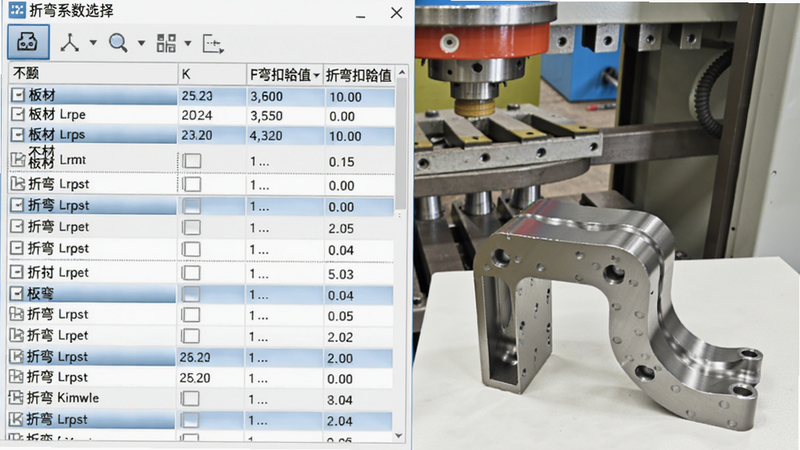Tick the K checkbox in the 2.04 row
The height and width of the screenshot is (450, 800).
point(190,420)
